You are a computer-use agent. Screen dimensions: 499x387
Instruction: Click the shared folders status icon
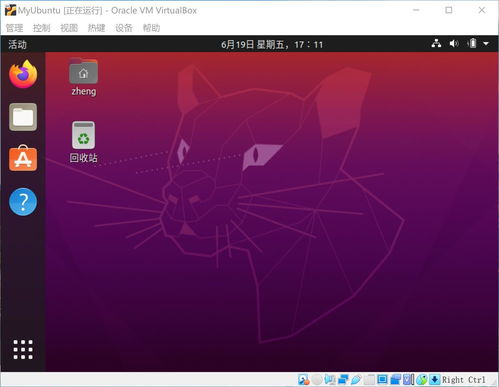click(369, 380)
